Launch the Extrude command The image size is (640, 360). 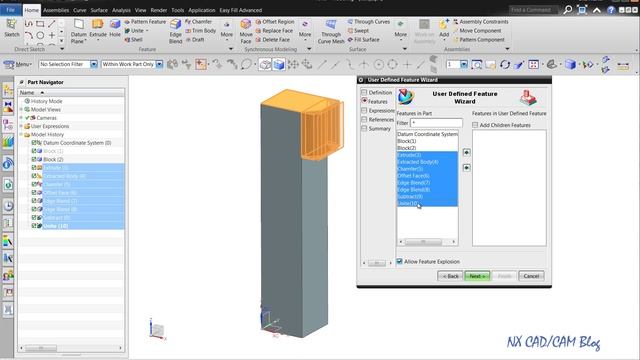(x=98, y=28)
